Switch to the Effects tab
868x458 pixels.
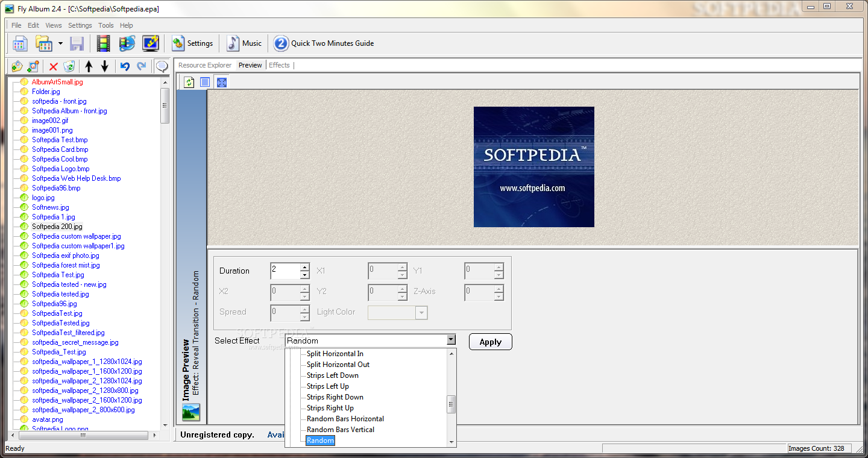click(x=279, y=65)
